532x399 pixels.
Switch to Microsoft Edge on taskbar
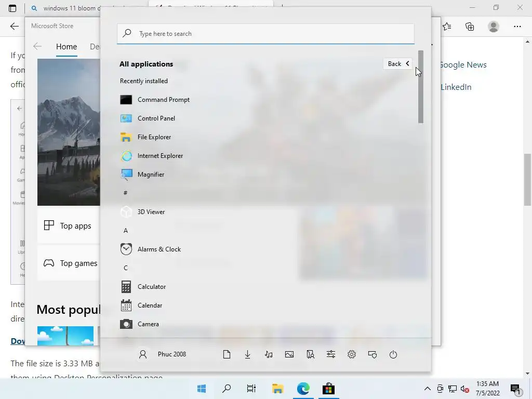(x=303, y=389)
